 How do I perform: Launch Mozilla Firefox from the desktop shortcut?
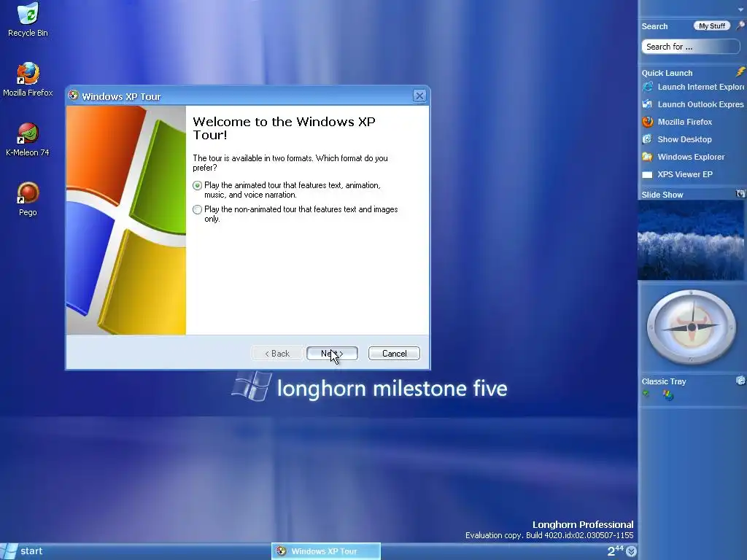click(28, 79)
